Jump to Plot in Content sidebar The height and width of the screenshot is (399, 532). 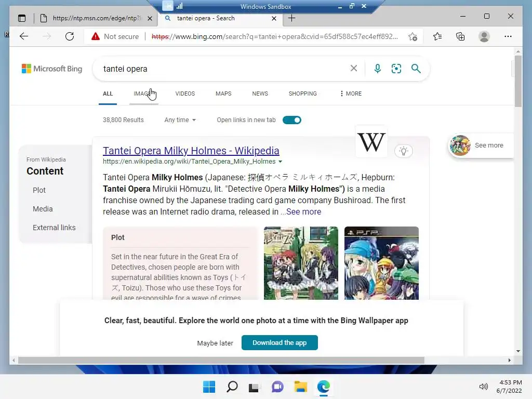39,190
